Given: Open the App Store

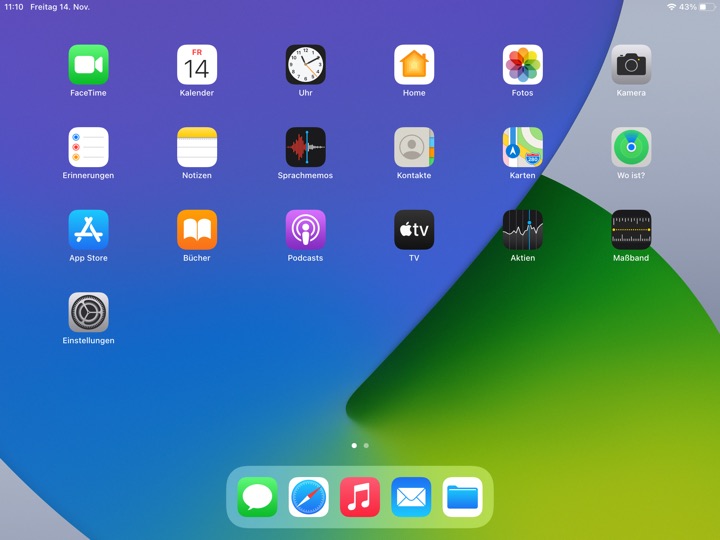Looking at the screenshot, I should coord(88,230).
